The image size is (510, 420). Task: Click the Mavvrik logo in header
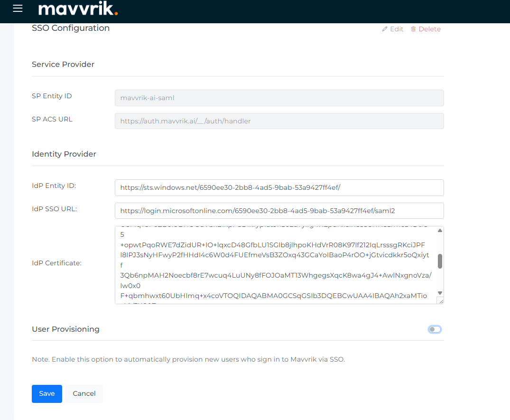tap(78, 9)
